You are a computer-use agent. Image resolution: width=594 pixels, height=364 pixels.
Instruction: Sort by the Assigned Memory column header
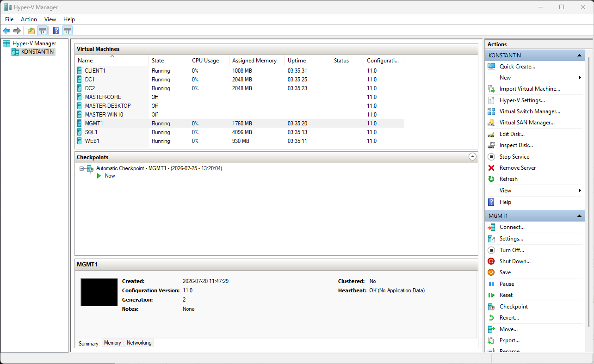pos(257,61)
